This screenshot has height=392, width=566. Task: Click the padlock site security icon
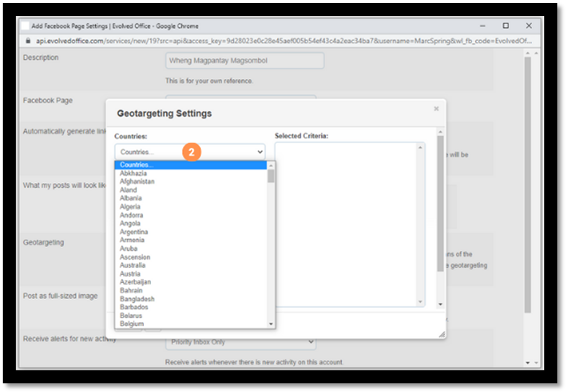[x=28, y=41]
